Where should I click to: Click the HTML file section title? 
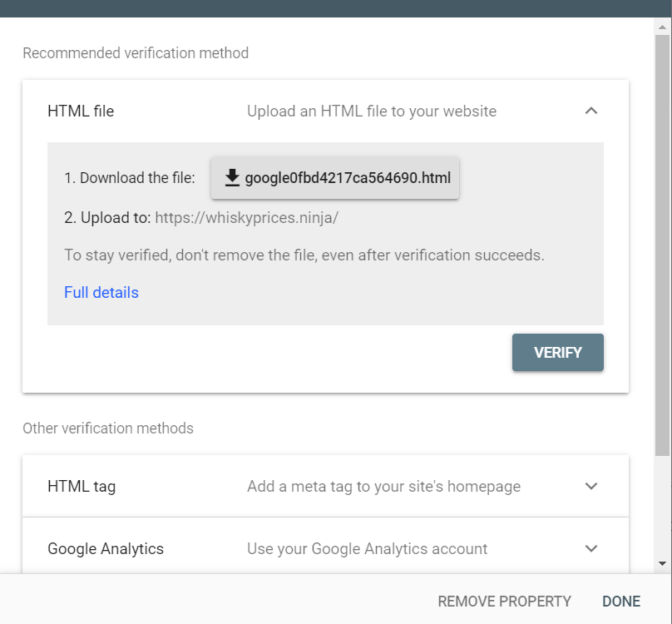click(81, 111)
